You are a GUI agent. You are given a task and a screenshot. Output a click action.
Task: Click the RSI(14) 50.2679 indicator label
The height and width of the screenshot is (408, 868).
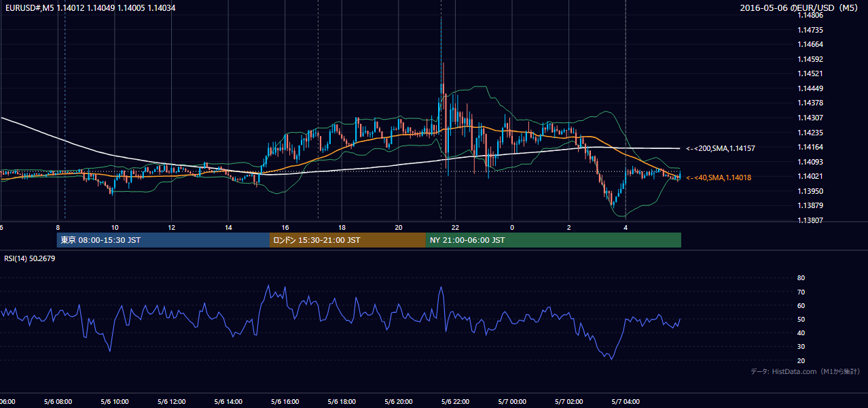point(29,258)
